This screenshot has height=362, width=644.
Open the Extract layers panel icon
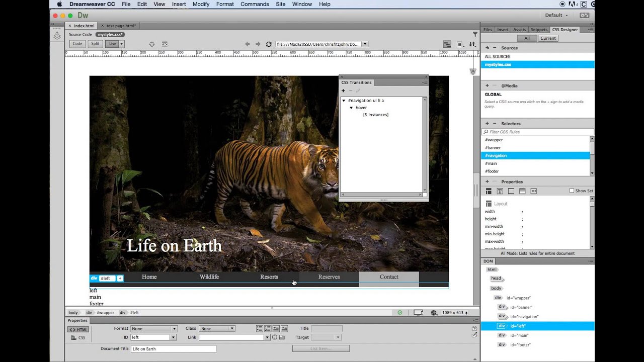click(57, 36)
